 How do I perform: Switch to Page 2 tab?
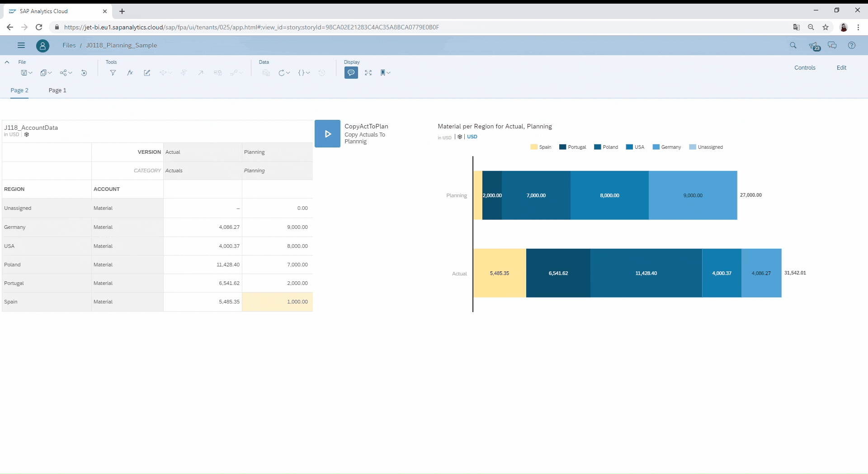[x=19, y=90]
